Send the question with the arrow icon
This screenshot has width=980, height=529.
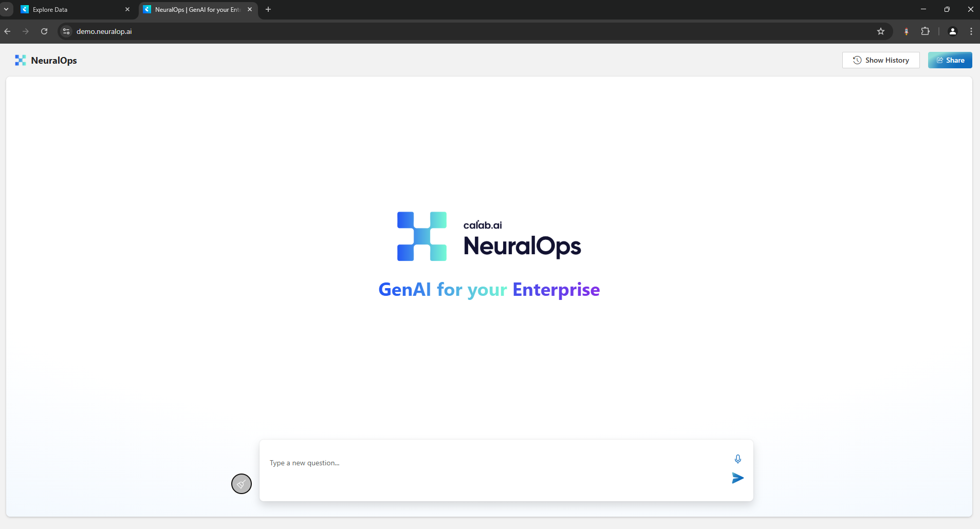(x=737, y=478)
